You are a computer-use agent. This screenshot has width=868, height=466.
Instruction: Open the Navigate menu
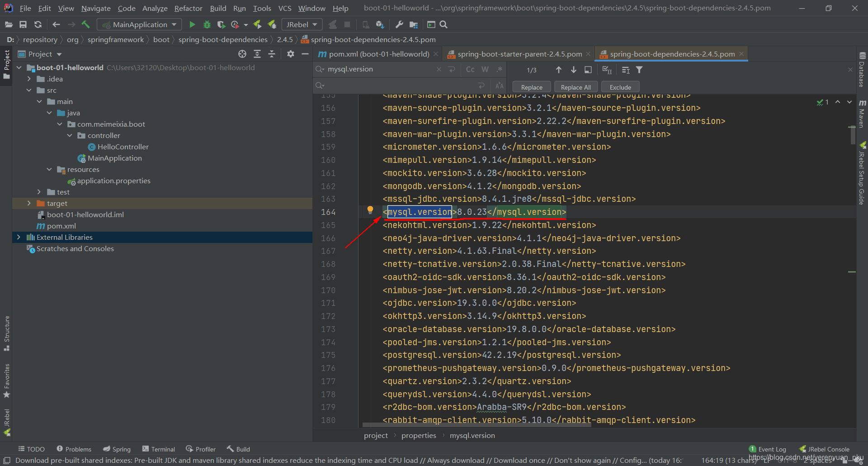tap(96, 8)
